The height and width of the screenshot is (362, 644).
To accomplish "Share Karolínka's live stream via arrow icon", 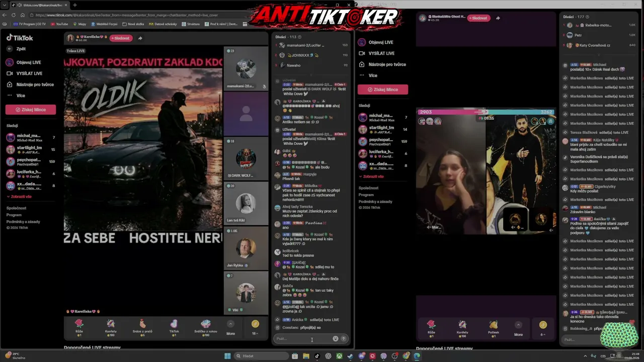I will coord(140,38).
